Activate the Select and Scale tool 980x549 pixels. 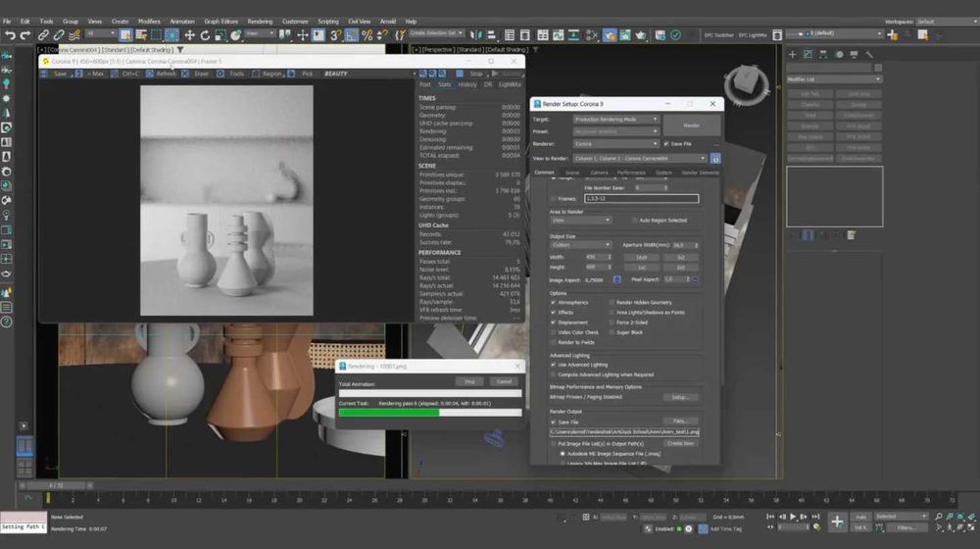pos(220,35)
